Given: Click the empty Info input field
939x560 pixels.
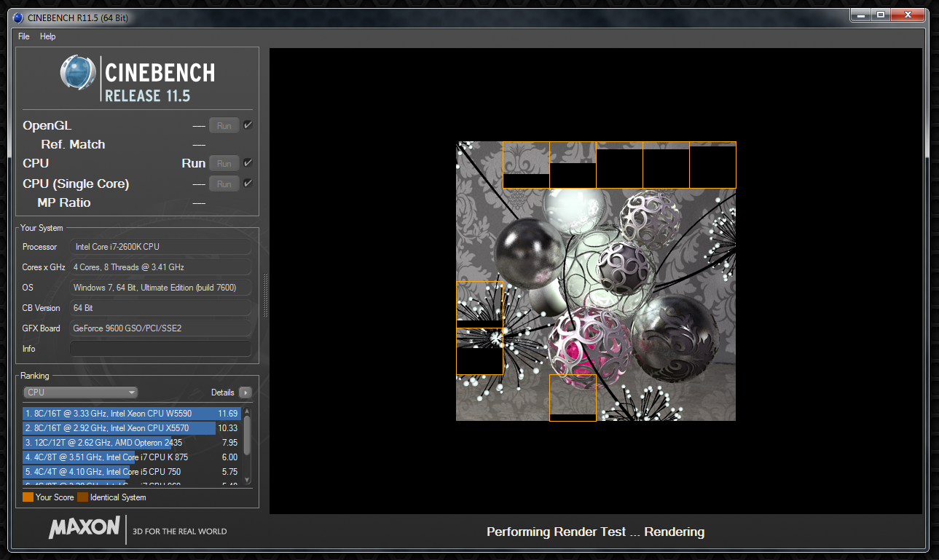Looking at the screenshot, I should (x=160, y=349).
